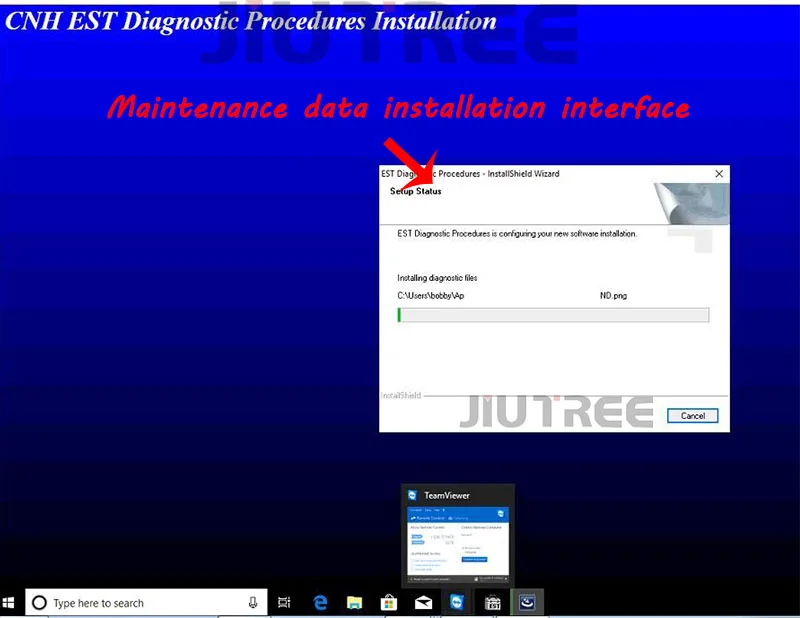
Task: Click the TeamViewer icon in preview header
Action: [x=412, y=495]
